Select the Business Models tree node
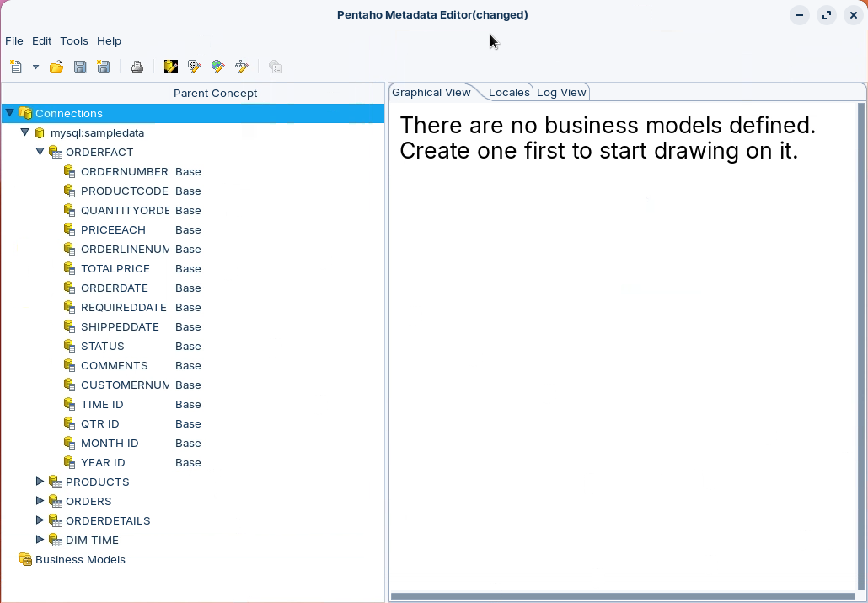 pos(80,559)
